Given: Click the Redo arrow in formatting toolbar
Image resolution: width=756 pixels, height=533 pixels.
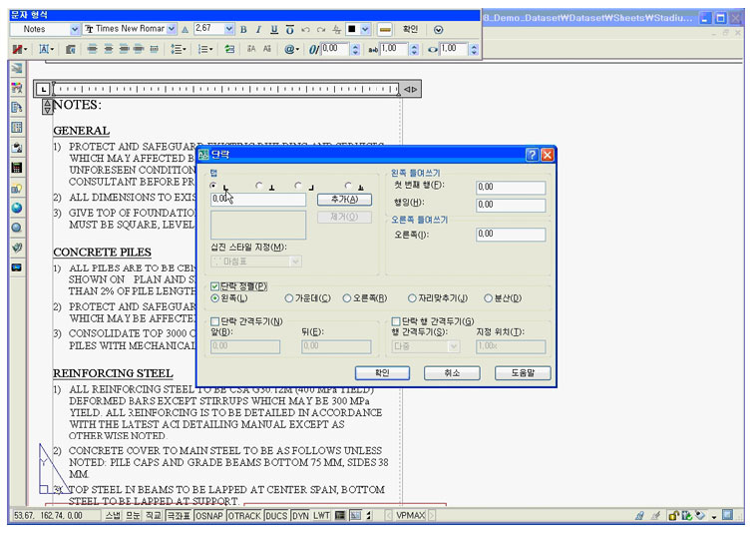Looking at the screenshot, I should [x=320, y=29].
